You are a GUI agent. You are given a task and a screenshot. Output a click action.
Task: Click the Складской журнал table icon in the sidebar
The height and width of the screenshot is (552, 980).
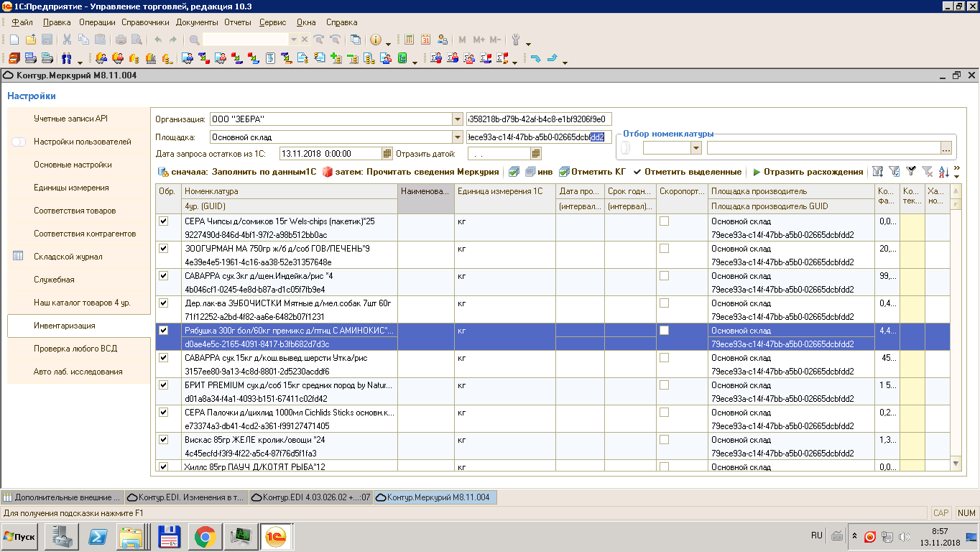click(x=19, y=257)
